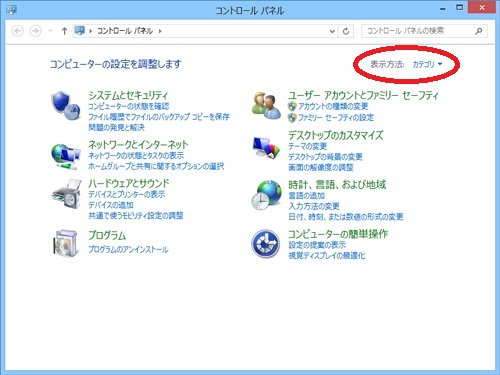Image resolution: width=500 pixels, height=375 pixels.
Task: Open the recent locations dropdown arrow
Action: [50, 31]
